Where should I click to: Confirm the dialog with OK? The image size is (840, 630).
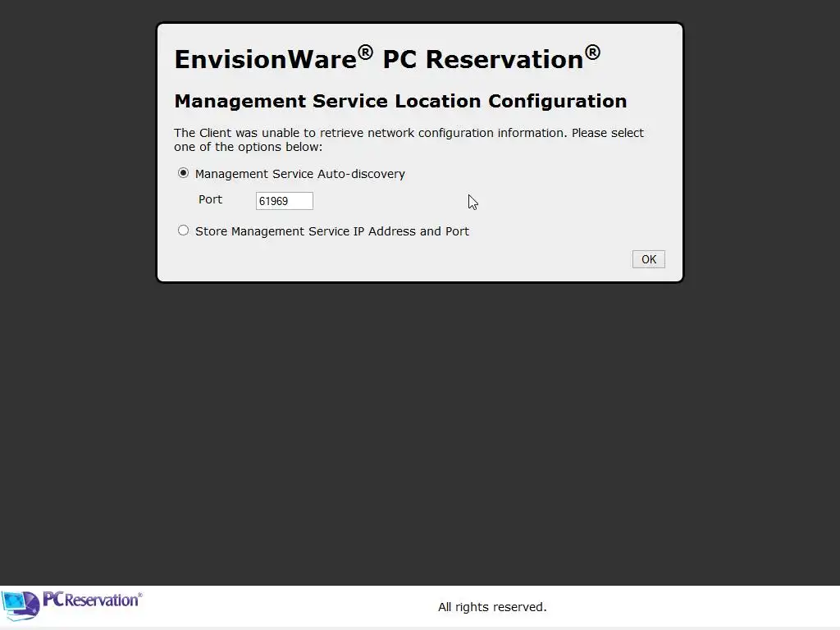(x=649, y=259)
